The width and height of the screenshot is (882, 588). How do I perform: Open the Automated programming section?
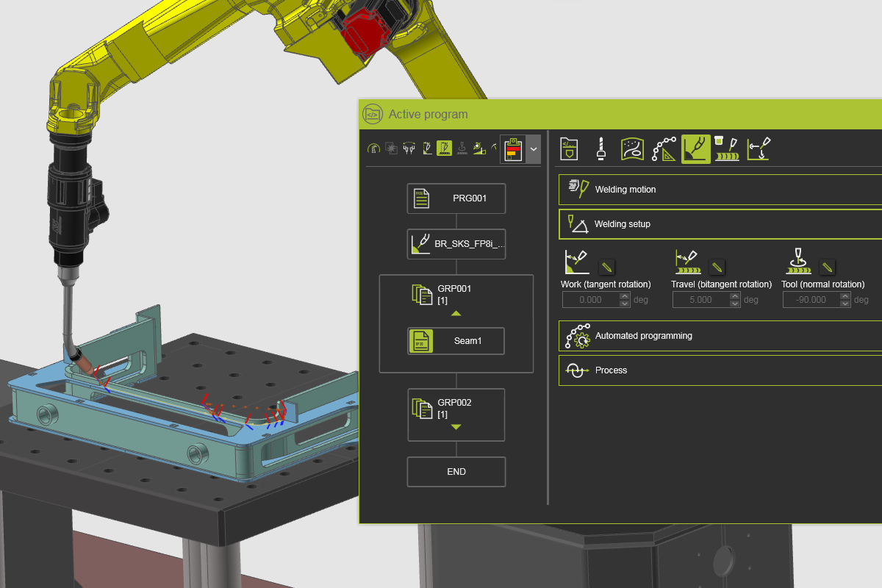643,336
